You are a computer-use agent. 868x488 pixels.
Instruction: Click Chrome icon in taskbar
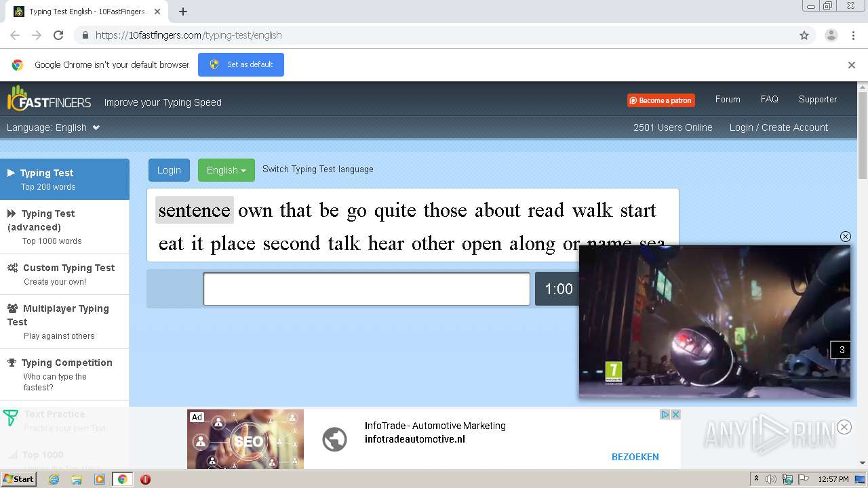point(122,479)
